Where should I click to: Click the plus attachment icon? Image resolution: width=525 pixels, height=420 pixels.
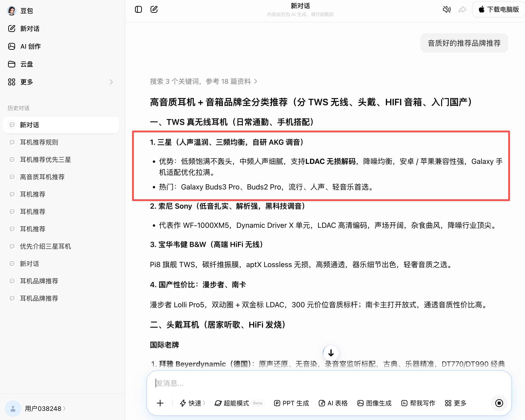(x=160, y=403)
